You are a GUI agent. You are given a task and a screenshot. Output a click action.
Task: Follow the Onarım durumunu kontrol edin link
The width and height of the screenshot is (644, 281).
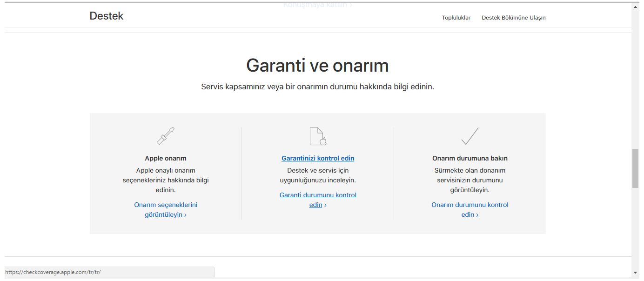point(470,210)
